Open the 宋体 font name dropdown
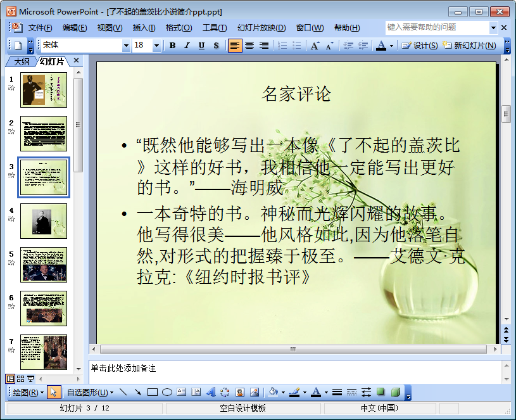The image size is (516, 420). click(x=126, y=46)
